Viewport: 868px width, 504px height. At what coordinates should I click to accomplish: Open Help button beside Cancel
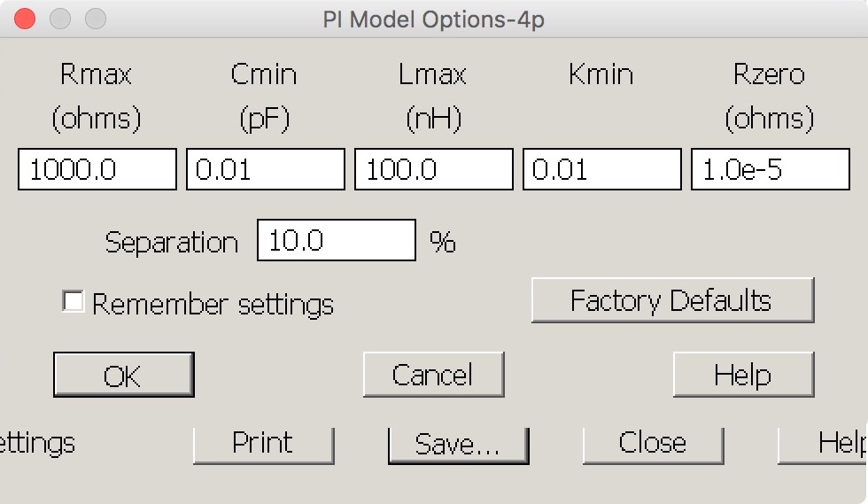tap(742, 376)
